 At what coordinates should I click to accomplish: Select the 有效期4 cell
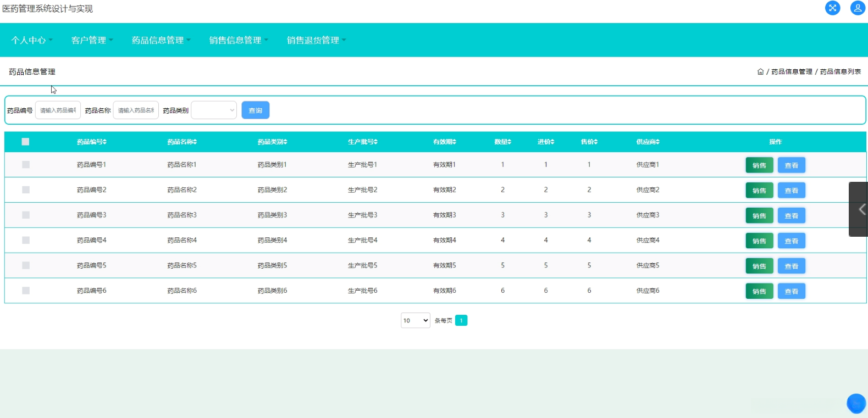(445, 241)
